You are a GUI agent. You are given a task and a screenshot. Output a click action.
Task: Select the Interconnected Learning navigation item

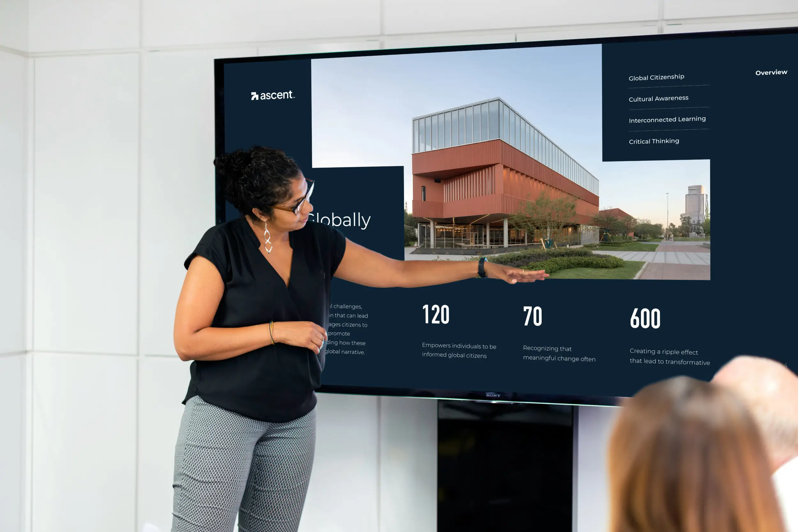coord(667,119)
